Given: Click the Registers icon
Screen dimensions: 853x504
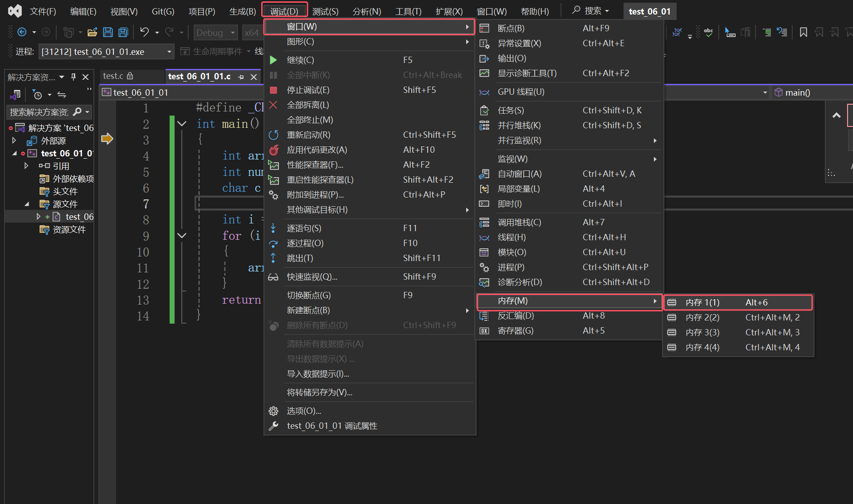Looking at the screenshot, I should tap(484, 331).
